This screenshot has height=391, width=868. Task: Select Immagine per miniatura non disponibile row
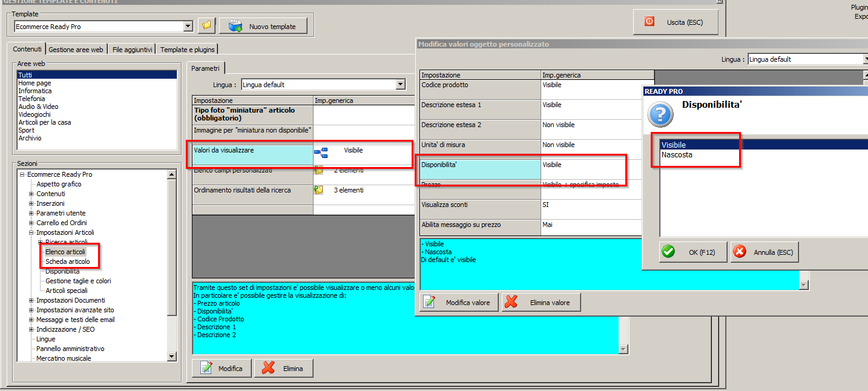pos(303,132)
